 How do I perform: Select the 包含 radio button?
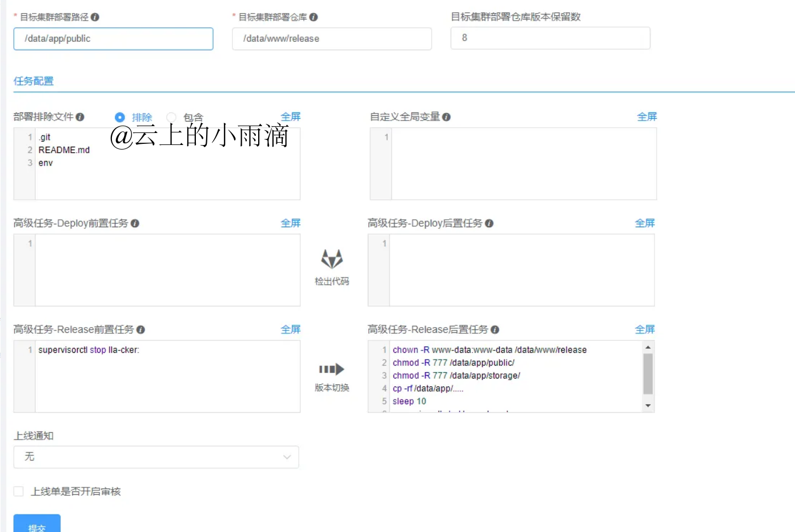click(171, 117)
